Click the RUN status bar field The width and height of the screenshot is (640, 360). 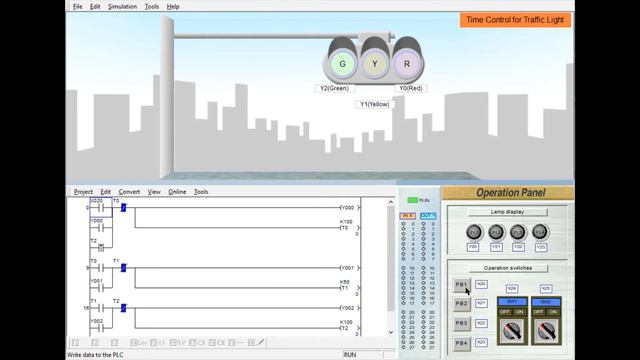(x=362, y=355)
